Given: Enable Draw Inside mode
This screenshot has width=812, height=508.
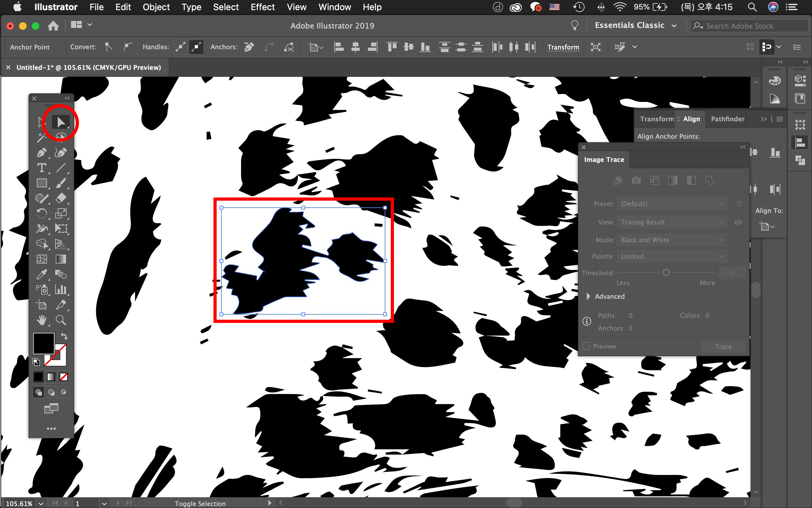Looking at the screenshot, I should (x=63, y=392).
